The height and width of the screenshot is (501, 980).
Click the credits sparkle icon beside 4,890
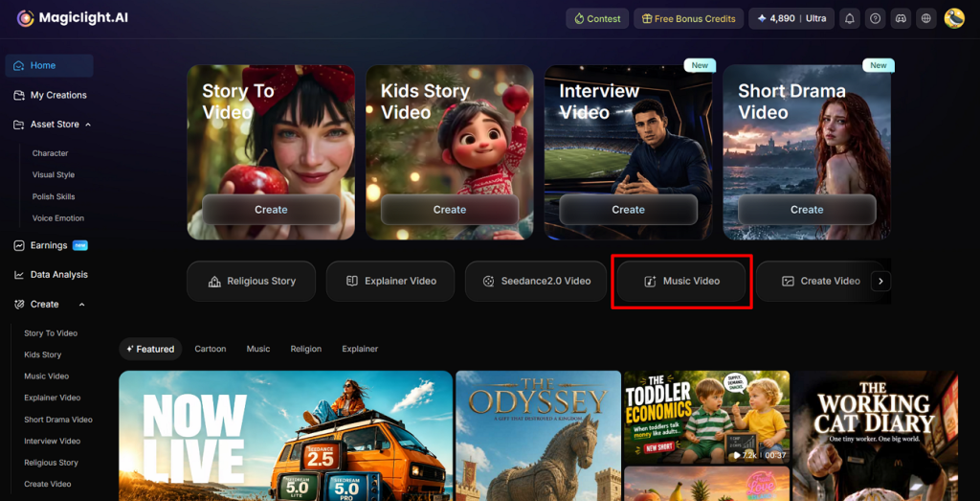[761, 19]
